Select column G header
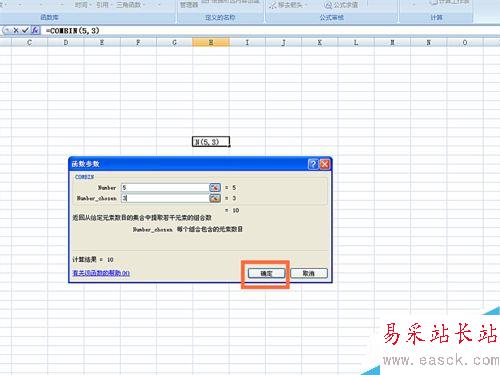 tap(174, 42)
